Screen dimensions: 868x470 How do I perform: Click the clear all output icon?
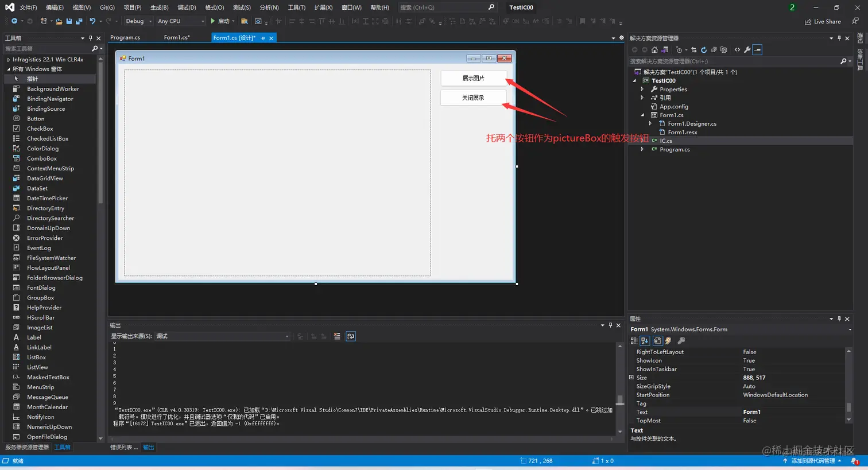[337, 336]
